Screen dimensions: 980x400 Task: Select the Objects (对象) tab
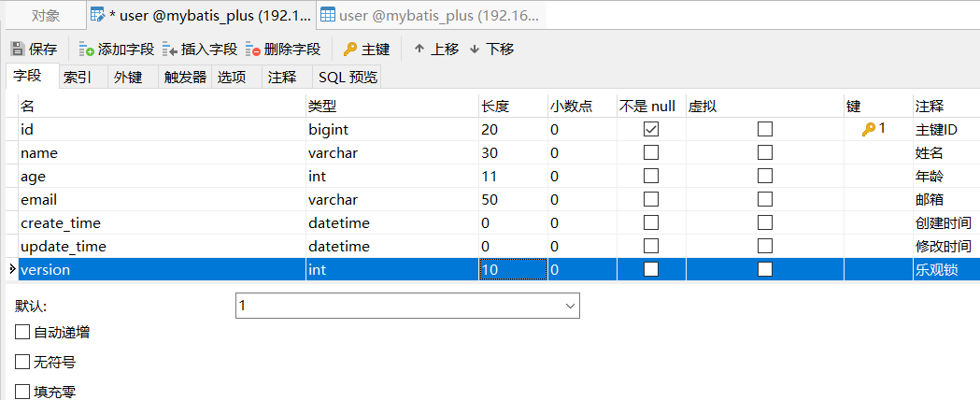click(x=46, y=15)
